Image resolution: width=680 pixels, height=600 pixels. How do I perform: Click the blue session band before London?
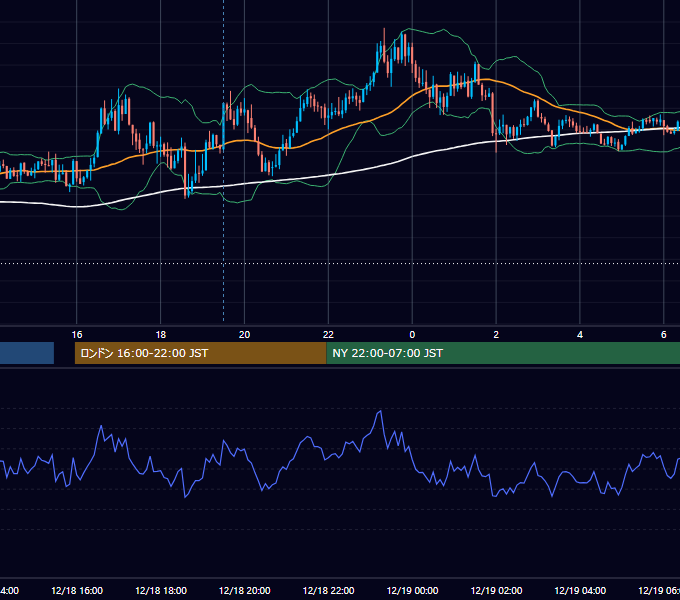(27, 353)
